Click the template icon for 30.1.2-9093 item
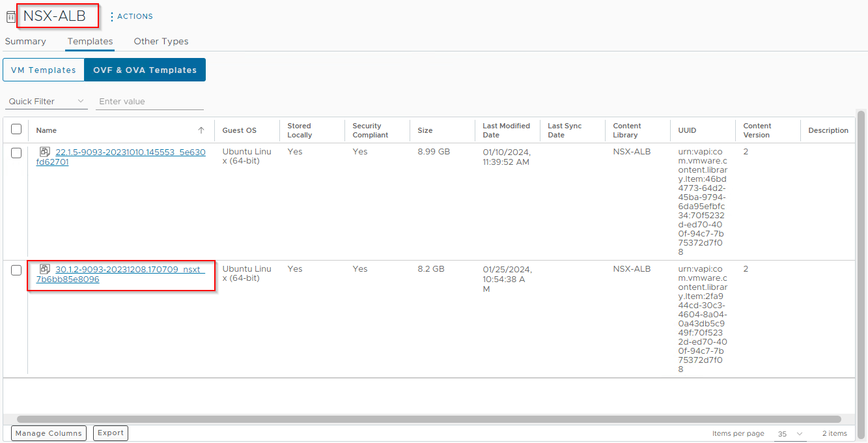 45,269
